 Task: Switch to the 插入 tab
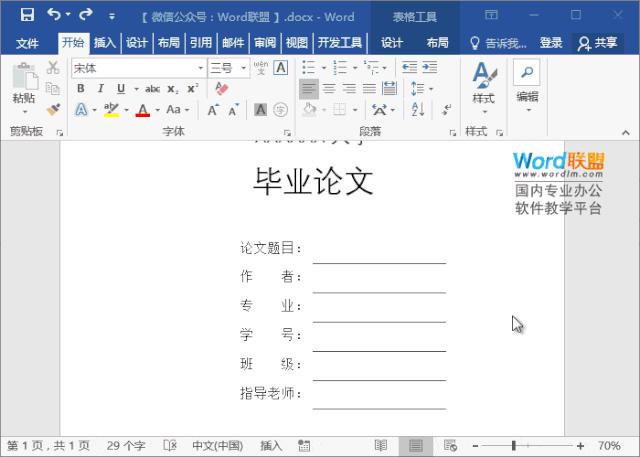click(x=105, y=43)
